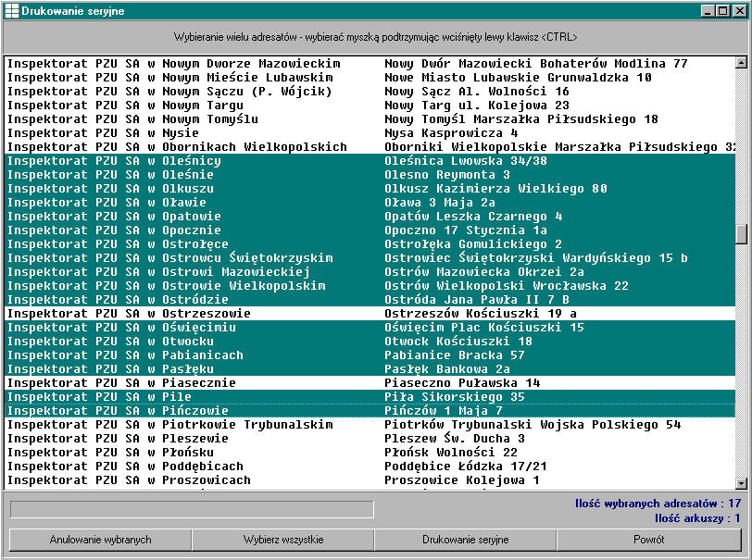Screen dimensions: 752x560
Task: Click the Powrót button
Action: pyautogui.click(x=649, y=540)
